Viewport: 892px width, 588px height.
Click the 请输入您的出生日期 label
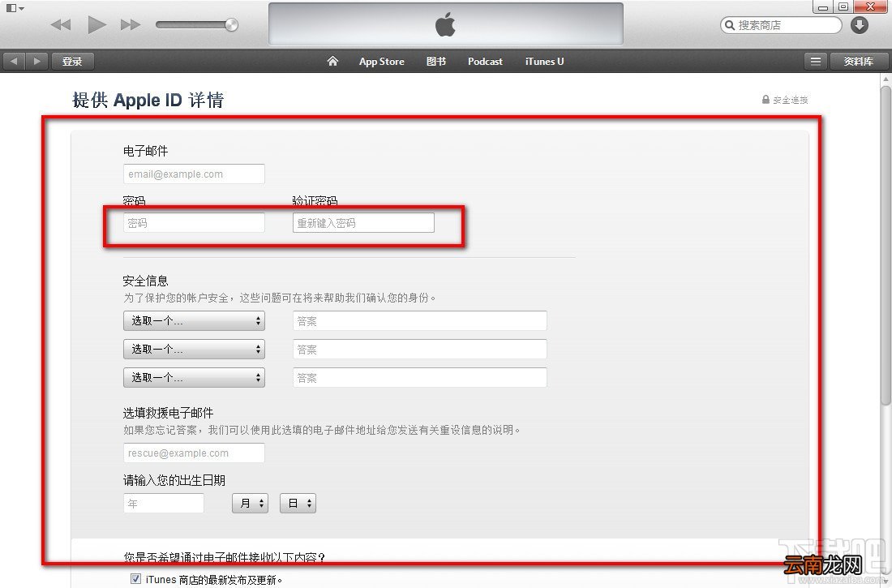click(174, 480)
